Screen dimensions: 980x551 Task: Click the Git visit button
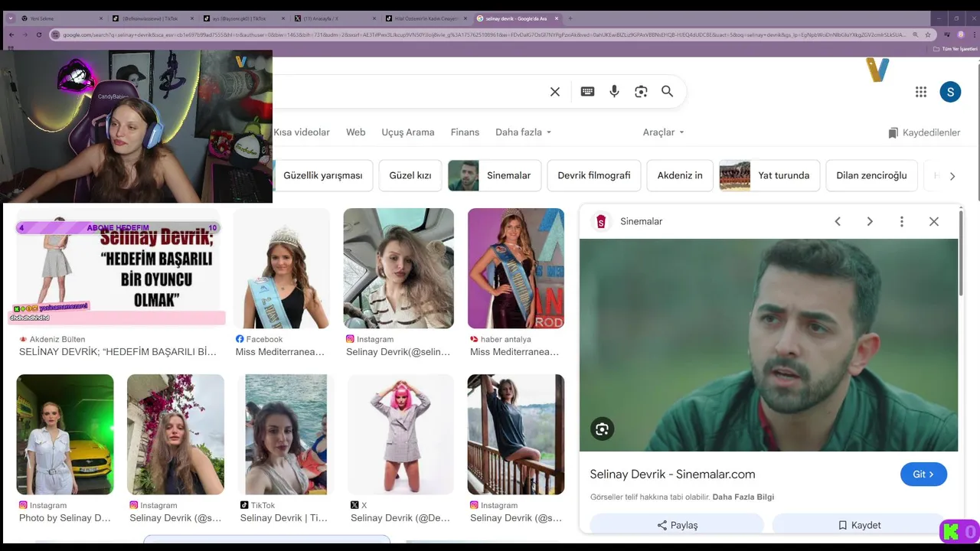[x=923, y=474]
